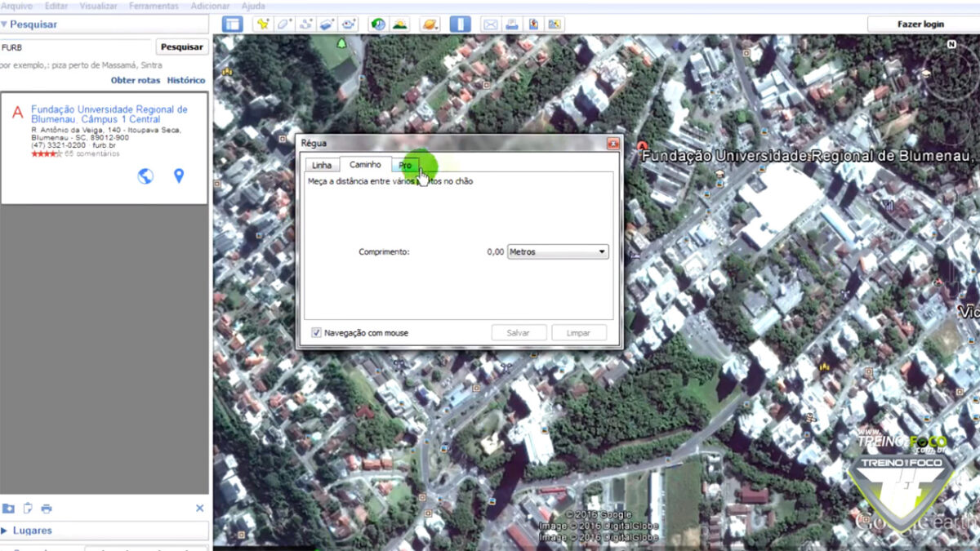Click the Limpar button in Régua
Screen dimensions: 980x551
[x=579, y=332]
